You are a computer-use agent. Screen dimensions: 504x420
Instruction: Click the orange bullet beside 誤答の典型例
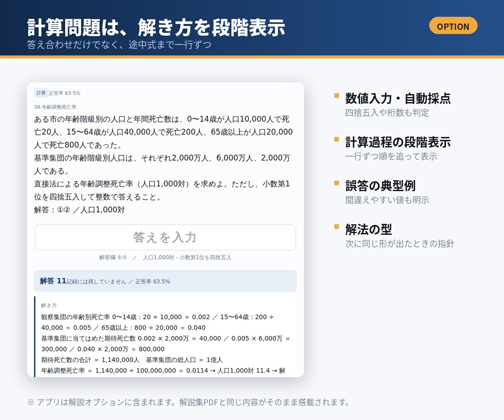[x=336, y=183]
